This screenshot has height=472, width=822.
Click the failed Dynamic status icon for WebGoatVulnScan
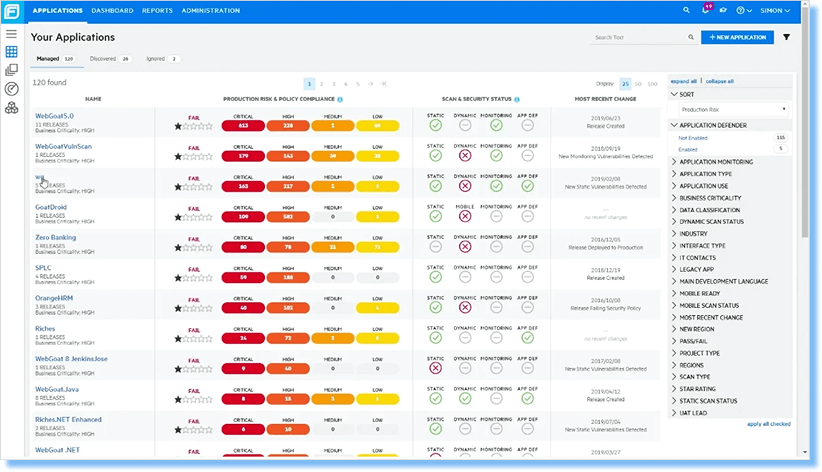tap(464, 156)
